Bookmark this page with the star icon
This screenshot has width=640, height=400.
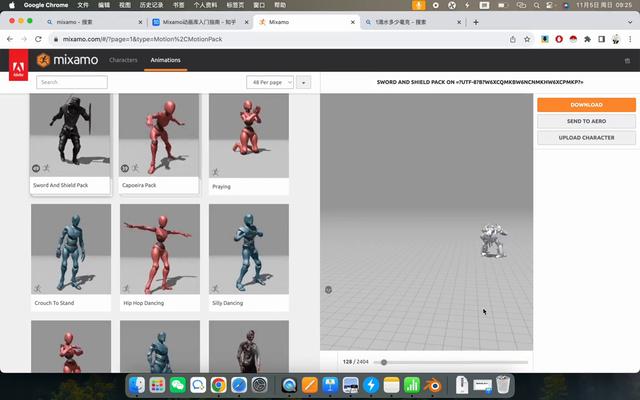(x=527, y=39)
